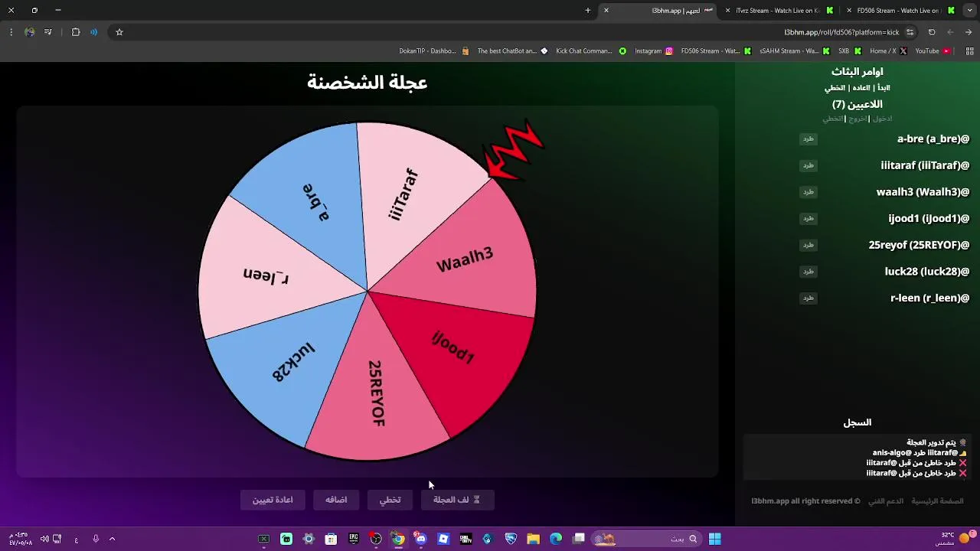This screenshot has width=980, height=551.
Task: Open a new browser tab with plus
Action: (588, 11)
